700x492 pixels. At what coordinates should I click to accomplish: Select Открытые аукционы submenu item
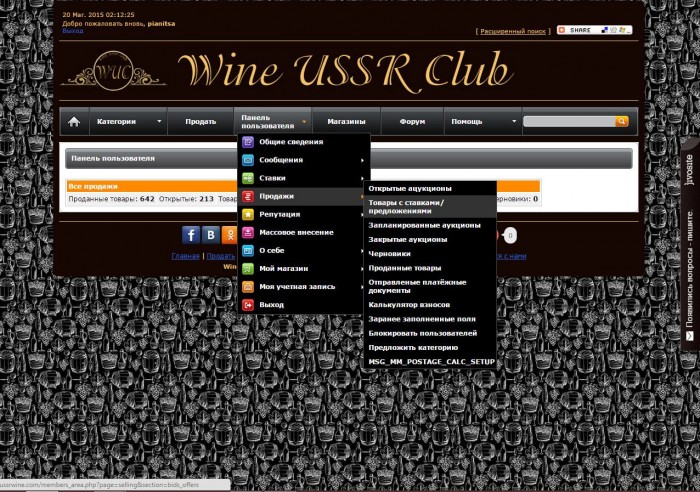click(430, 188)
